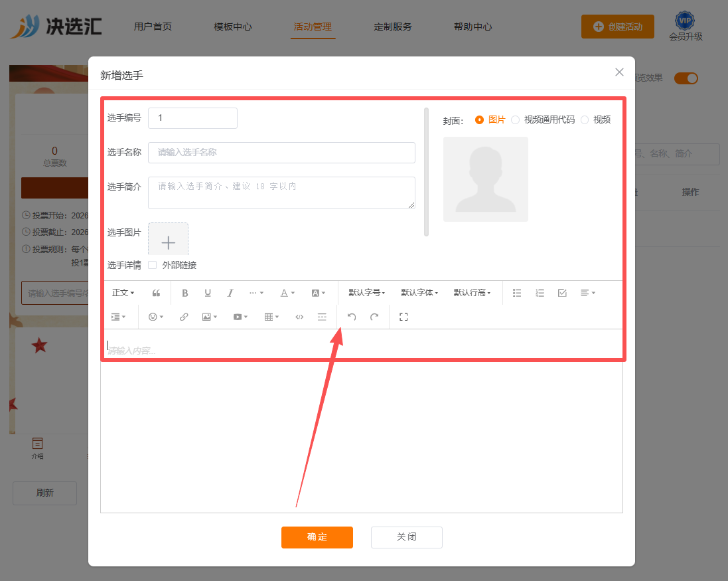Insert a bulleted list
This screenshot has height=581, width=728.
click(x=517, y=293)
